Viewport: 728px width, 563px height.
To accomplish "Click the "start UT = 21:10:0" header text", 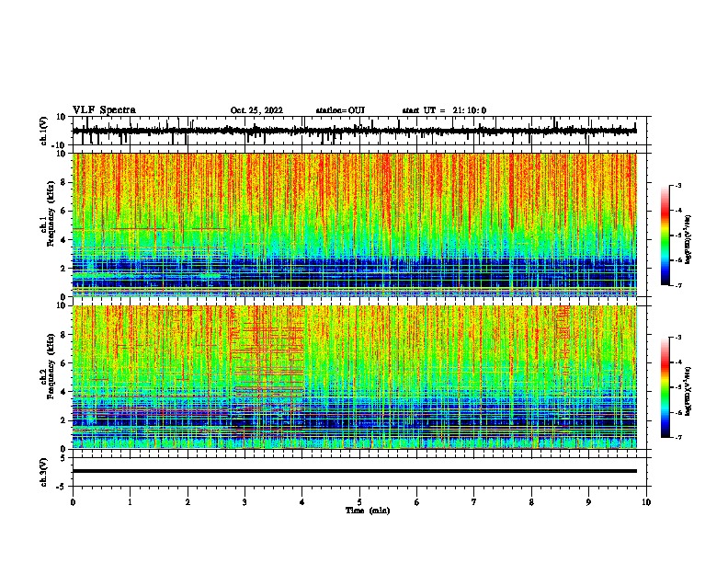I will [x=444, y=110].
